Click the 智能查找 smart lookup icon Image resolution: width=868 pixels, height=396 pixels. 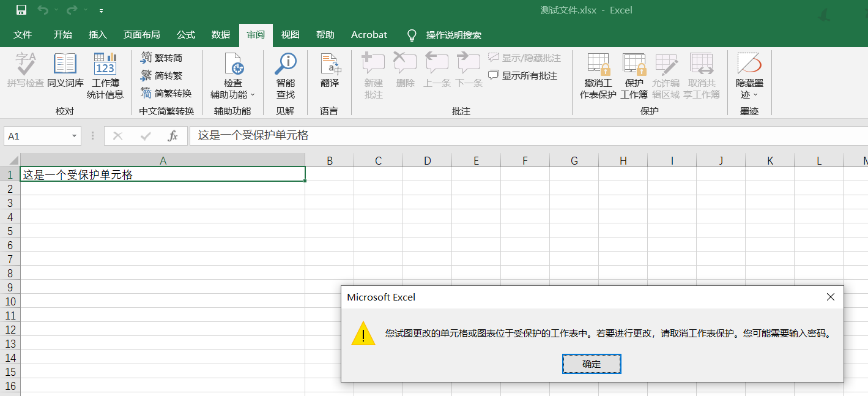[x=285, y=64]
